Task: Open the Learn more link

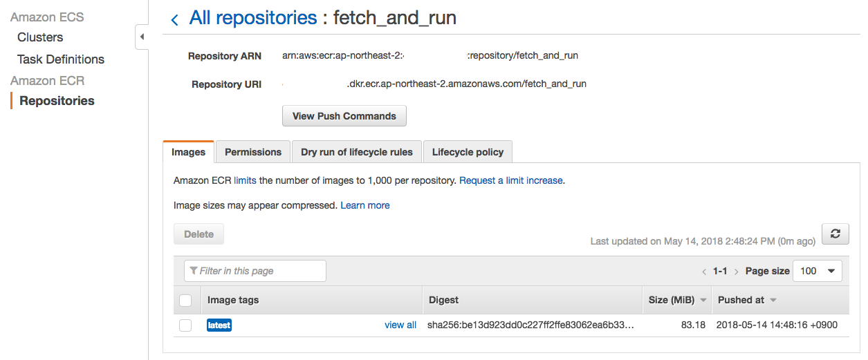Action: [365, 205]
